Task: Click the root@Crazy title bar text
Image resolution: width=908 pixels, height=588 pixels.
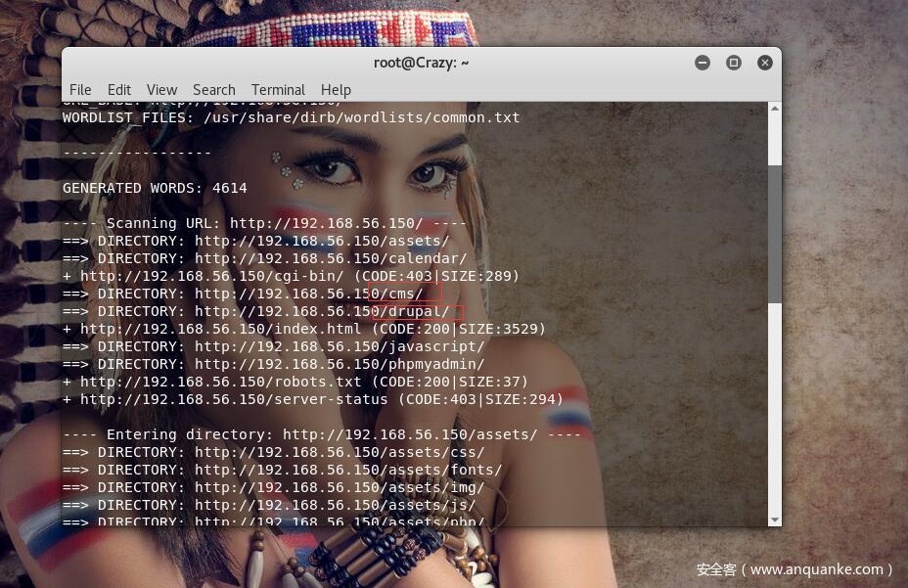Action: 421,63
